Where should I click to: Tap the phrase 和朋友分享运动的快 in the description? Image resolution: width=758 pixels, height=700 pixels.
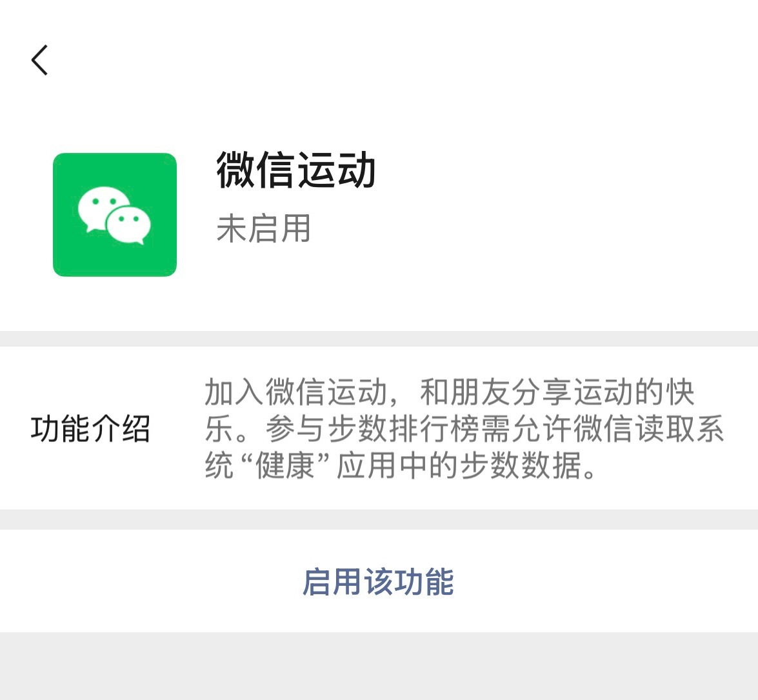coord(557,392)
